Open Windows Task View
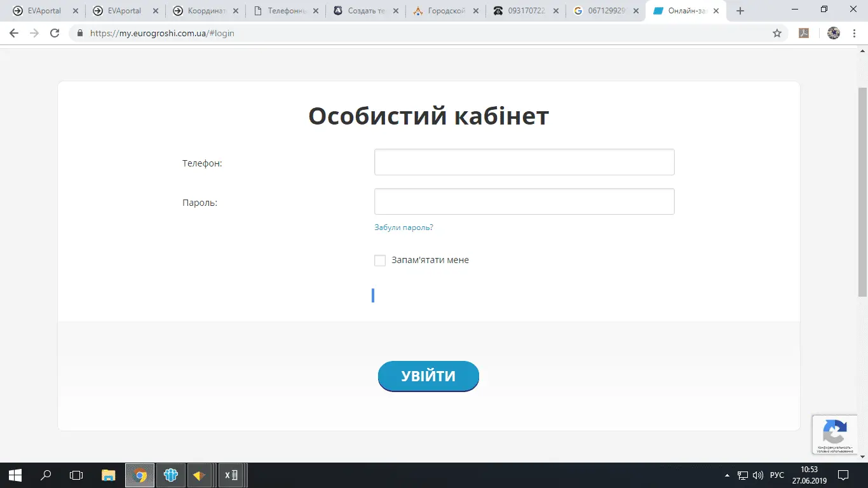 pos(76,475)
